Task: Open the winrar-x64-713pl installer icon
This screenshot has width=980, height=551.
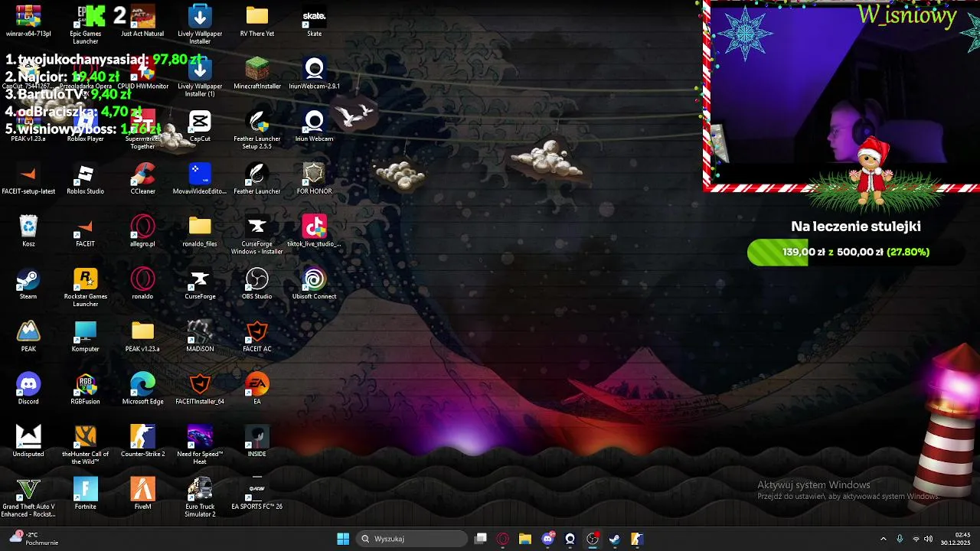Action: tap(28, 21)
